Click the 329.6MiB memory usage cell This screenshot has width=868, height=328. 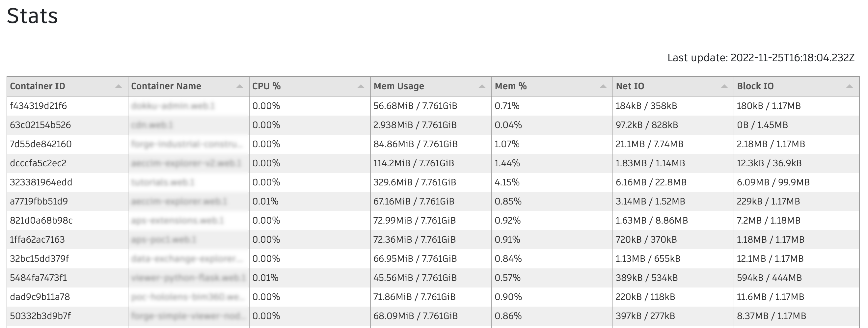[431, 182]
